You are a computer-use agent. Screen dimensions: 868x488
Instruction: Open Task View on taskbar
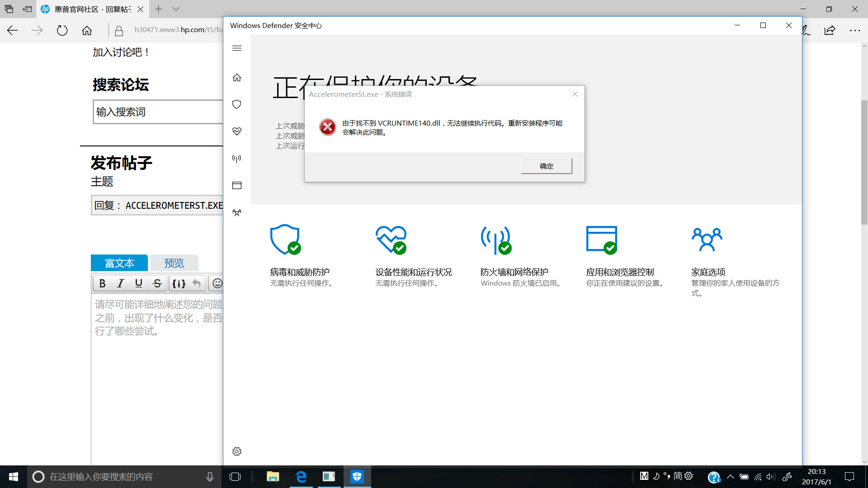click(235, 477)
